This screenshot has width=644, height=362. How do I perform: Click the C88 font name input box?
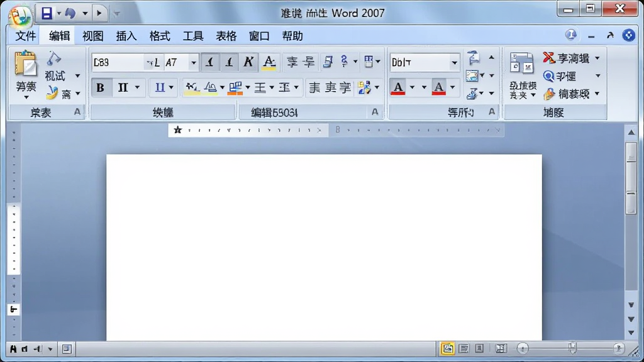118,63
